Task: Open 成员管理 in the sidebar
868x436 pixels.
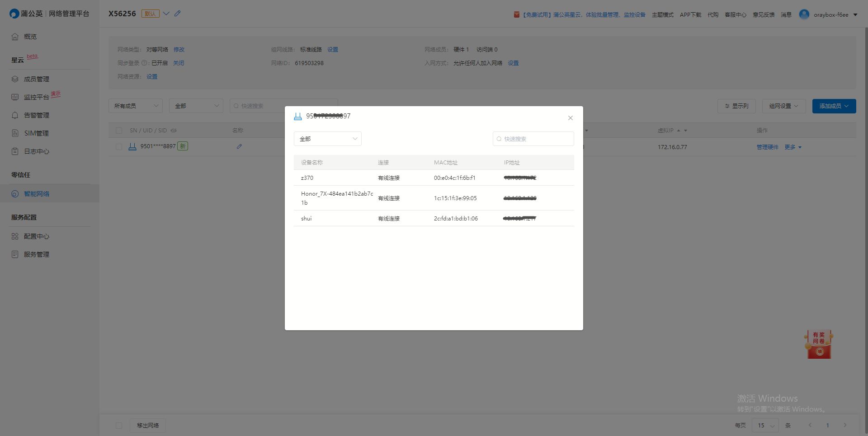Action: (37, 79)
